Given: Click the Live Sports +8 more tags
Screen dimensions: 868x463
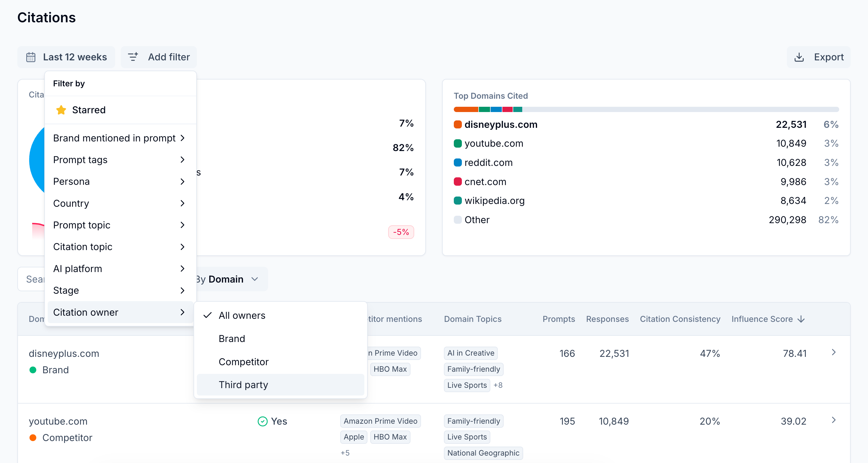Looking at the screenshot, I should tap(498, 385).
